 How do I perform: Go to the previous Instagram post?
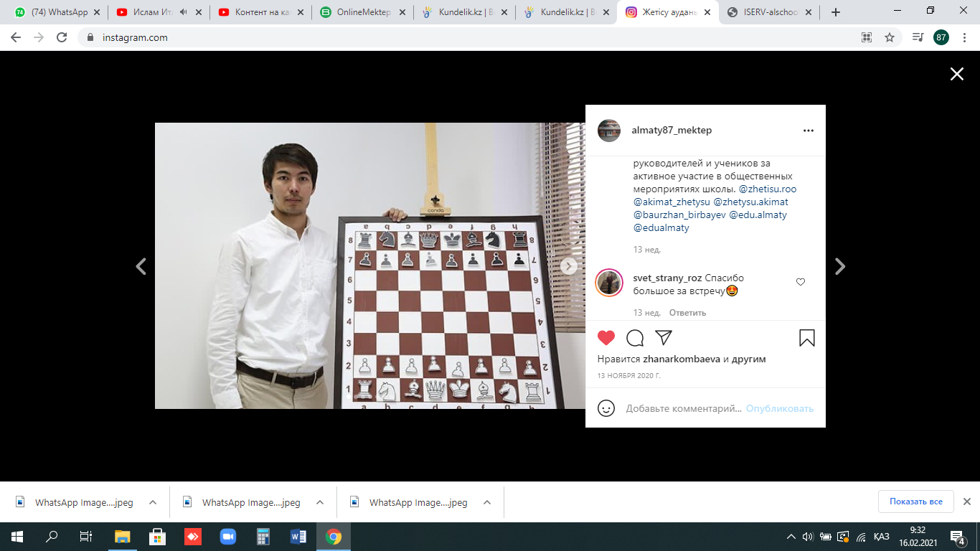141,266
